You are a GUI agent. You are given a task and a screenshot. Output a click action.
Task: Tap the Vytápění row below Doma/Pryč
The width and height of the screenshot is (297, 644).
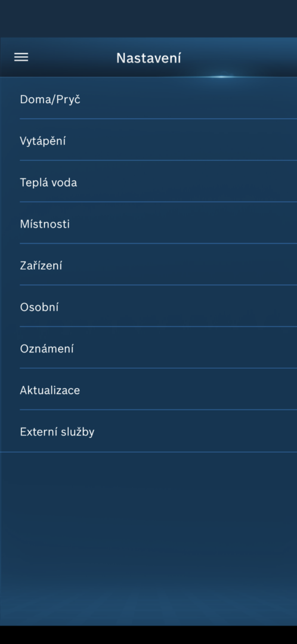(148, 140)
